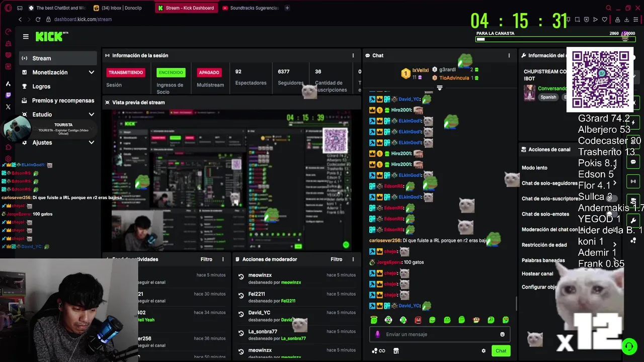The image size is (644, 362).
Task: Open Palabras baneadas option
Action: point(543,260)
